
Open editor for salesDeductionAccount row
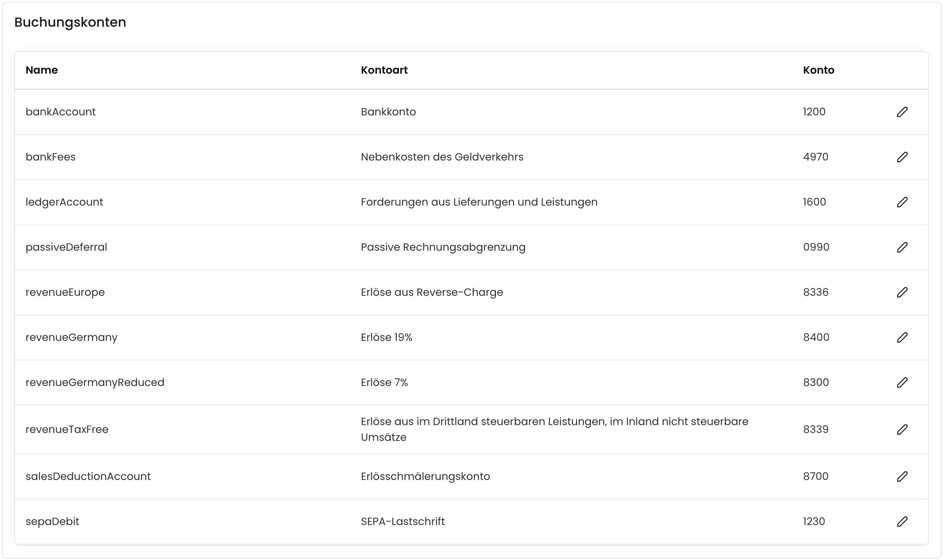pos(902,477)
